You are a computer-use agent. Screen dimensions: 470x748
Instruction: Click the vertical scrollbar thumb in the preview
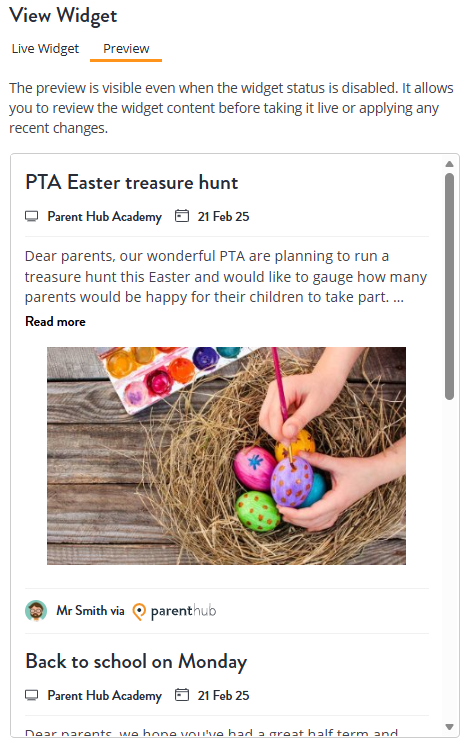(449, 286)
